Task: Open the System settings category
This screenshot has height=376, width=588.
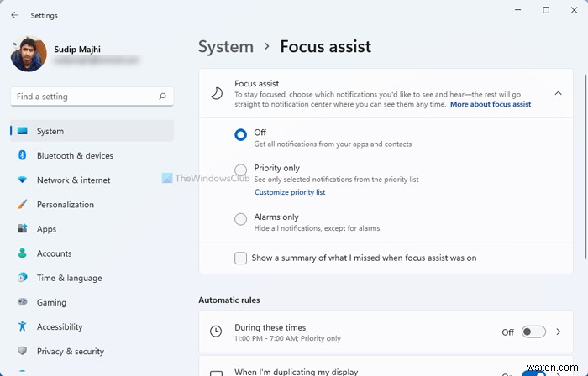Action: (92, 131)
